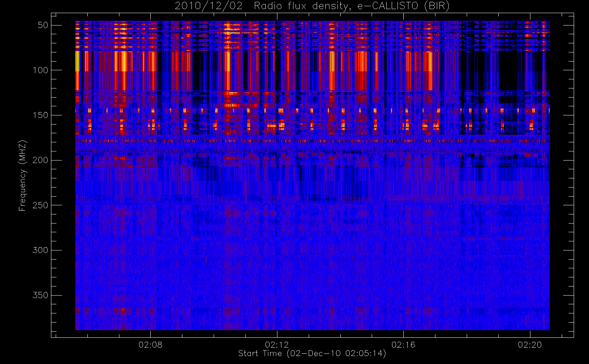The width and height of the screenshot is (589, 364).
Task: Click the 02:16 time tick label
Action: 403,345
